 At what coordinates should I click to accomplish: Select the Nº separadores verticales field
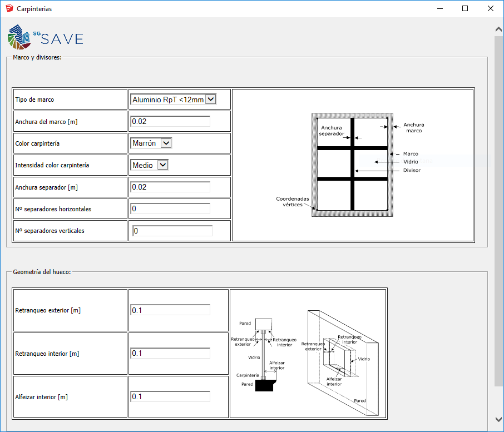point(172,231)
